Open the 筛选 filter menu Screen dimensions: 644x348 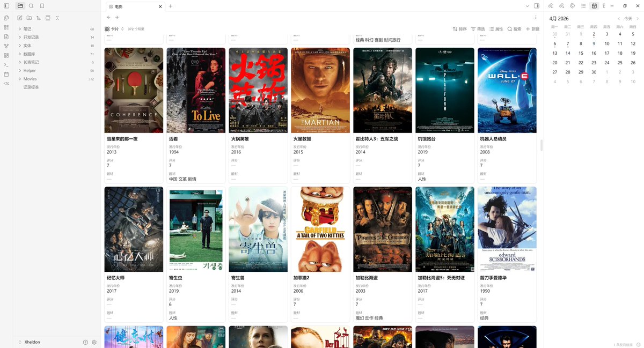click(478, 29)
